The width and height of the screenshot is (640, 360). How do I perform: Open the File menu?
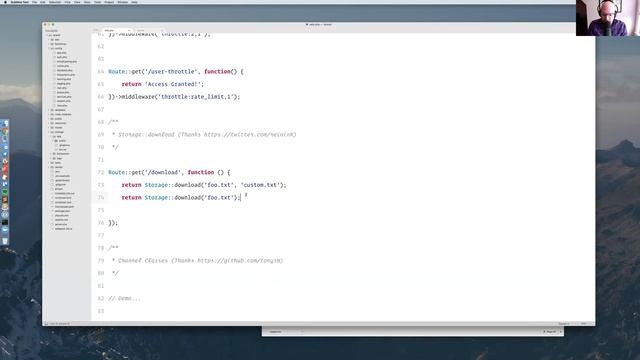pyautogui.click(x=35, y=2)
